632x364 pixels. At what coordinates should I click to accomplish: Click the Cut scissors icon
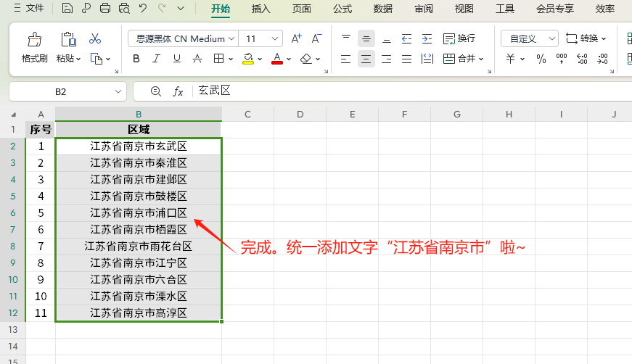tap(95, 38)
